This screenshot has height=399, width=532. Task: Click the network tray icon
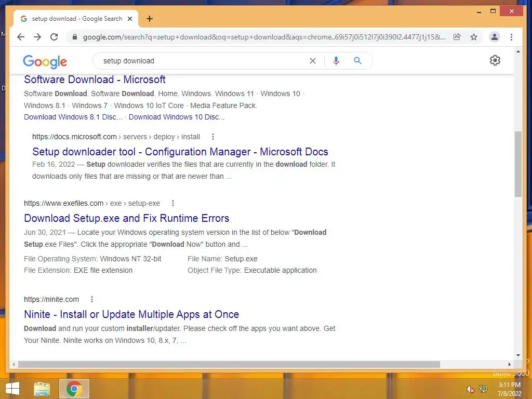[x=483, y=389]
